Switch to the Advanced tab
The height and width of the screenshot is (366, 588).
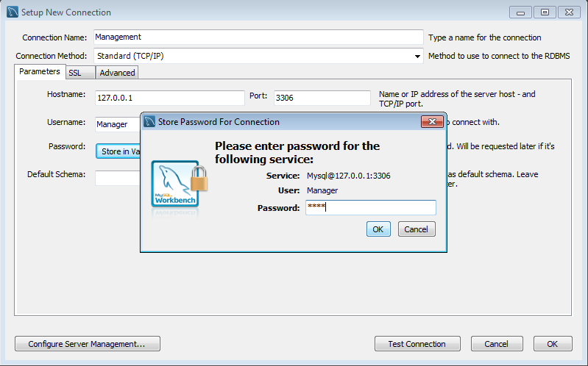pyautogui.click(x=117, y=73)
